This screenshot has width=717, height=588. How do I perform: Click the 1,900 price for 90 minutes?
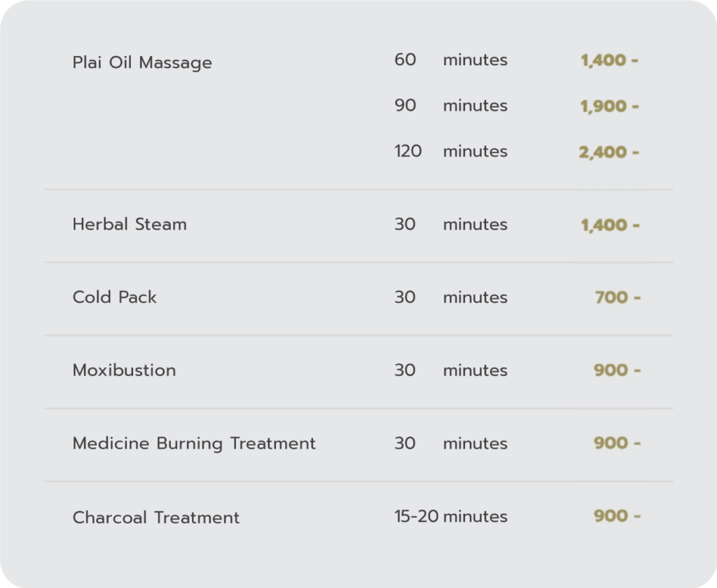(x=608, y=106)
